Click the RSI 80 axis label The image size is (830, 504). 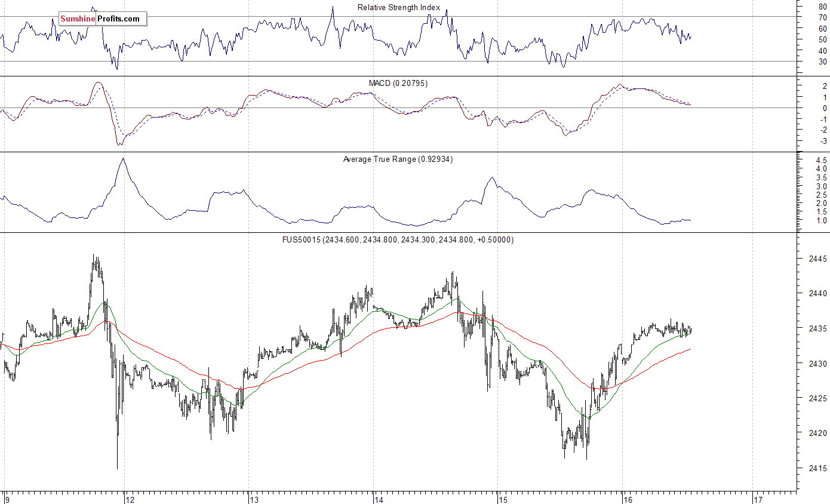pos(823,7)
